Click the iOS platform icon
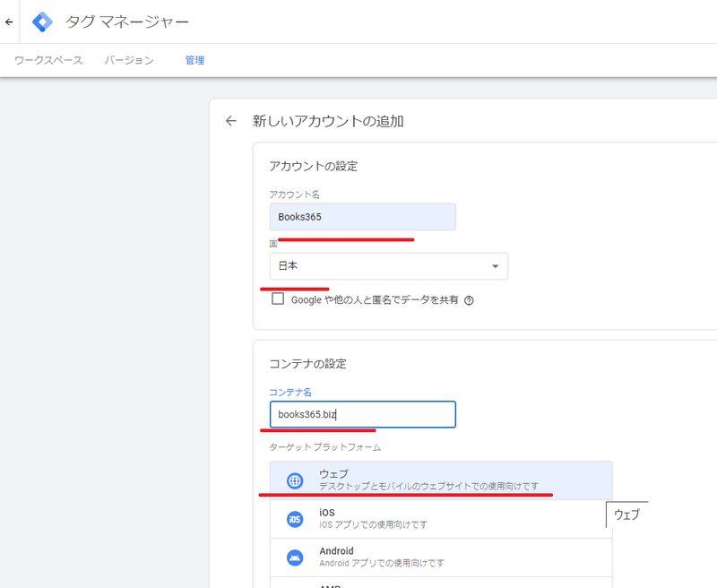 293,518
